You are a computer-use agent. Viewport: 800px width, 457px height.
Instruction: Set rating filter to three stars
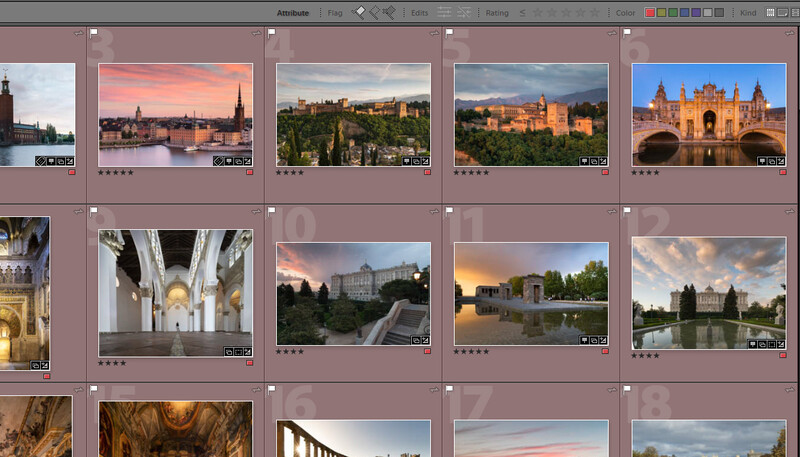(566, 13)
